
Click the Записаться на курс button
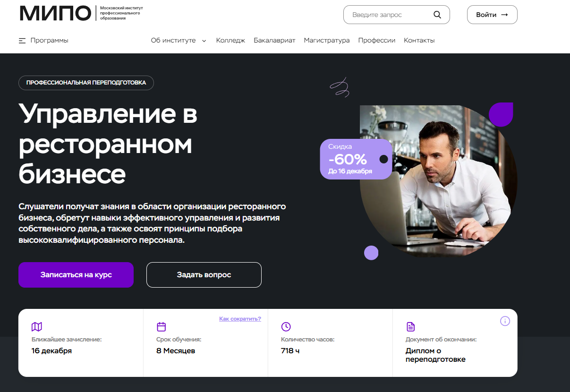pyautogui.click(x=76, y=275)
